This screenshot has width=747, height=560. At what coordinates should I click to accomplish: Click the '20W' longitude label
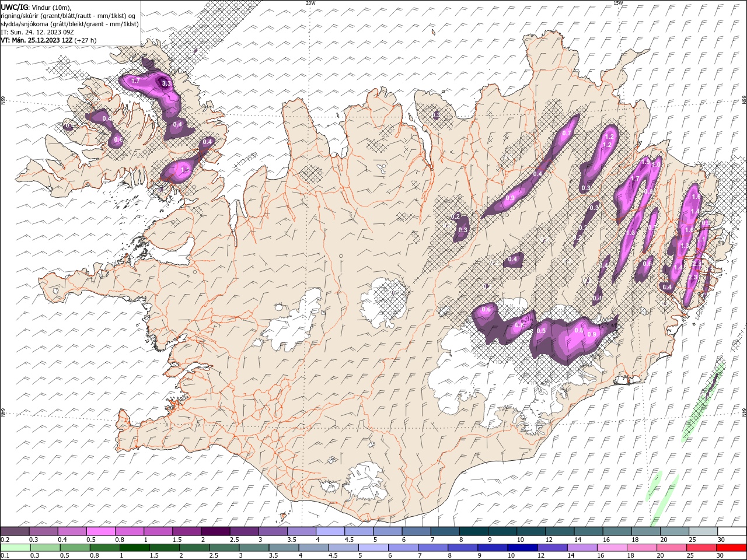tap(310, 3)
